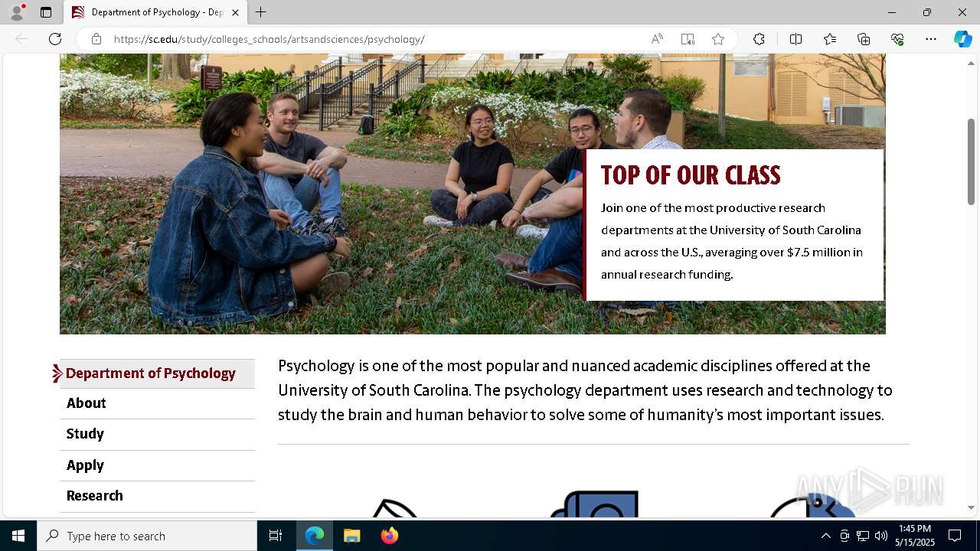Show hidden system tray icons chevron
Screen dimensions: 980x551
coord(825,536)
